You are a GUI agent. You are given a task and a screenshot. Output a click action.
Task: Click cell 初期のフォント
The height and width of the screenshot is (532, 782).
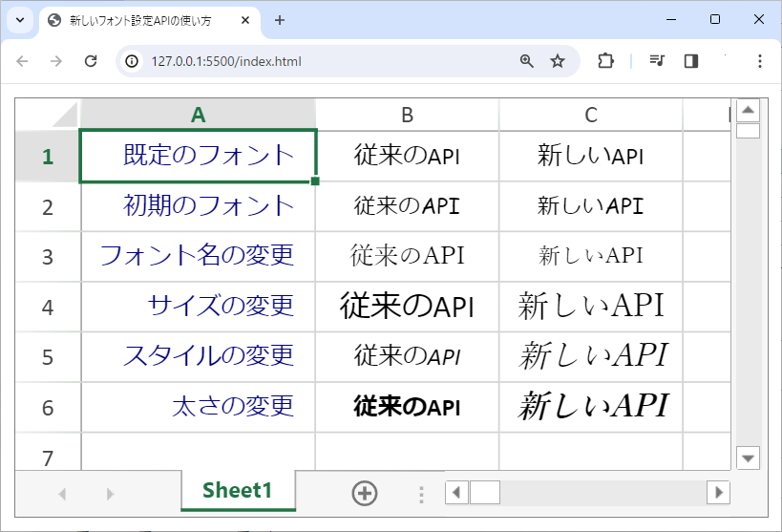click(198, 206)
